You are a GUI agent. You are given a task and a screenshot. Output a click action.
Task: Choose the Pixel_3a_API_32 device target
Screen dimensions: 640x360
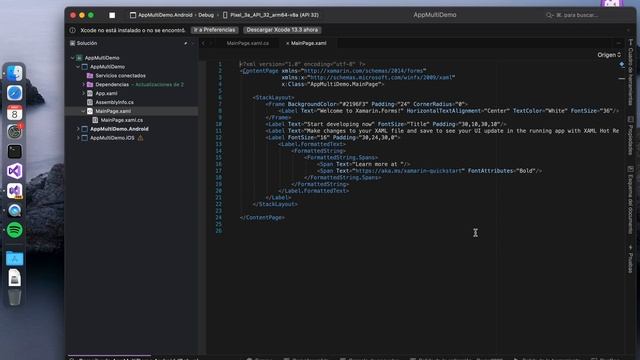click(271, 15)
